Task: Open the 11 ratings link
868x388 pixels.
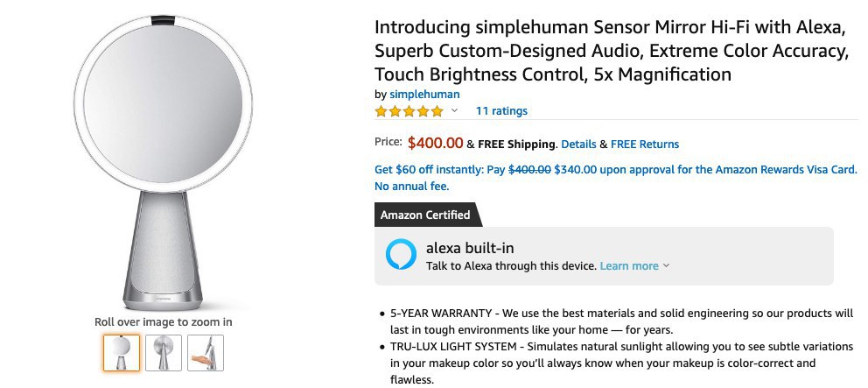Action: click(501, 111)
